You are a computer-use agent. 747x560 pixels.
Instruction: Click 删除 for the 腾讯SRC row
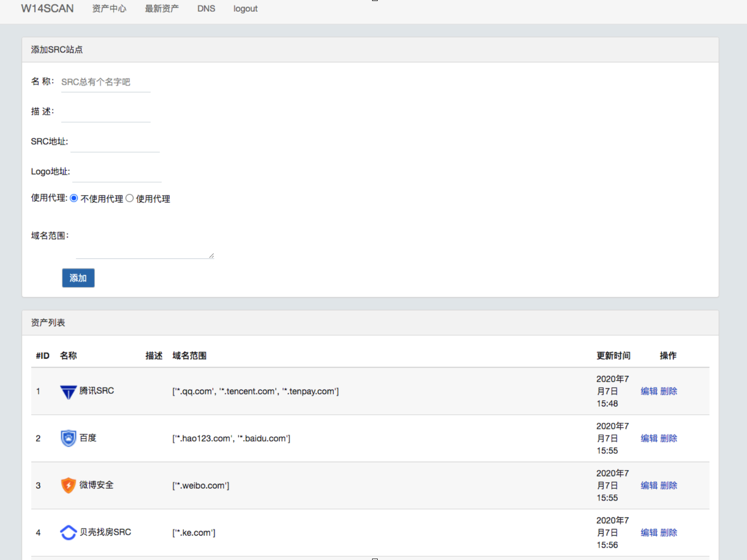669,391
